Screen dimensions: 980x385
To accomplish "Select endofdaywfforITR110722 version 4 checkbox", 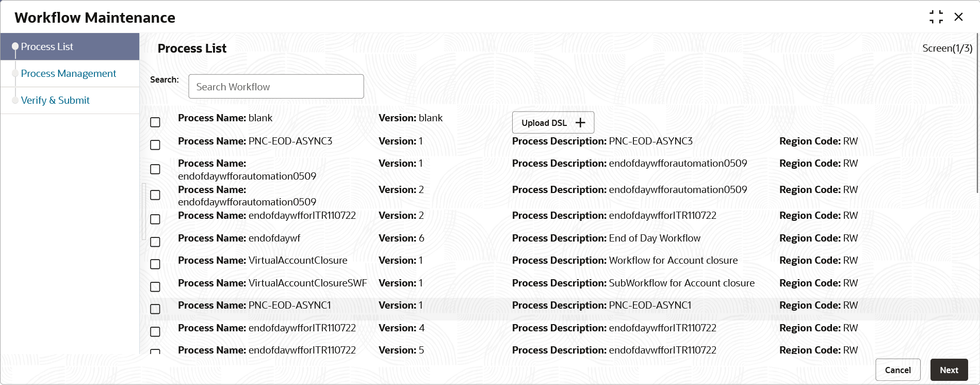I will pos(155,332).
